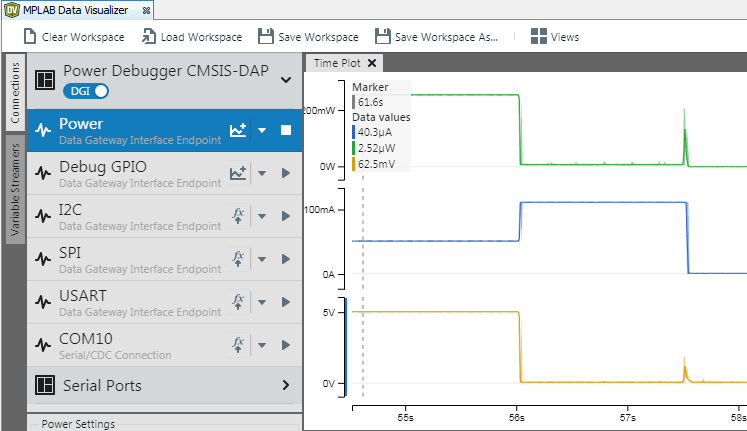
Task: Close the MPLAB Data Visualizer tab
Action: (146, 9)
